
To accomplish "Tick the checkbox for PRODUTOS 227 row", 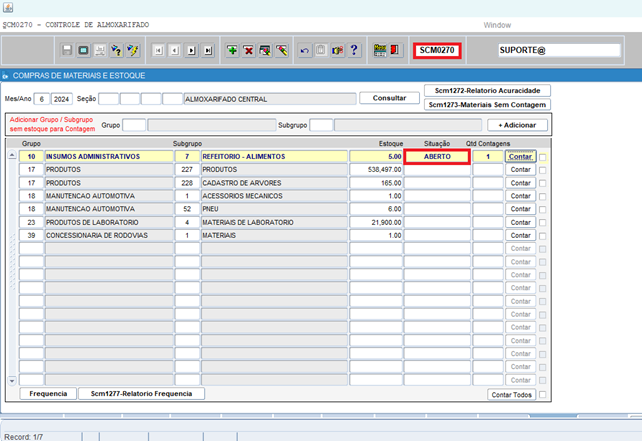I will pos(543,170).
